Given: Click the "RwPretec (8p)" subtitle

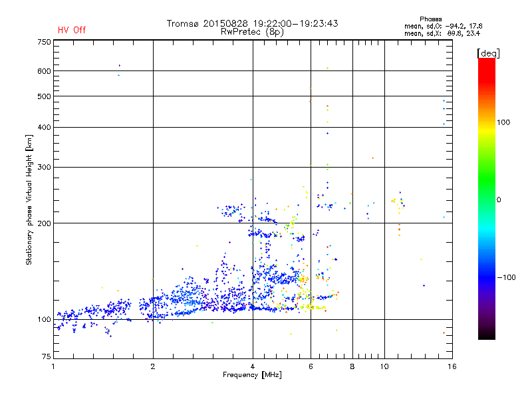Looking at the screenshot, I should (x=252, y=32).
